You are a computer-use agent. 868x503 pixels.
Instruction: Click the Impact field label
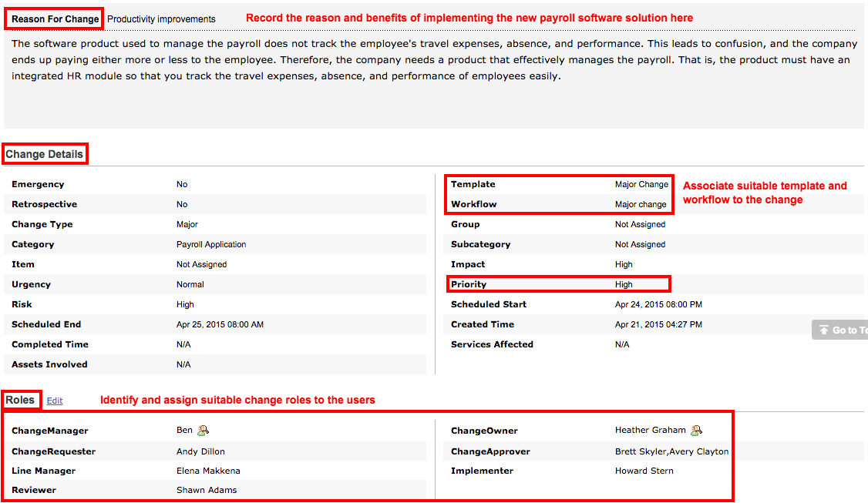tap(468, 264)
